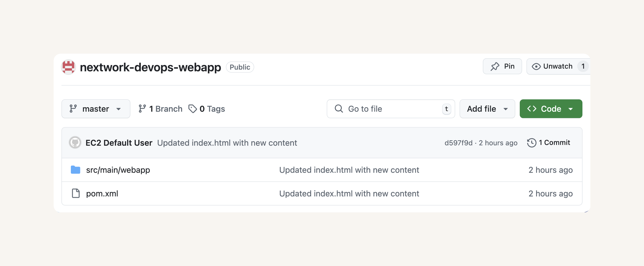Click the commit history clock icon
Viewport: 644px width, 266px height.
[x=531, y=143]
